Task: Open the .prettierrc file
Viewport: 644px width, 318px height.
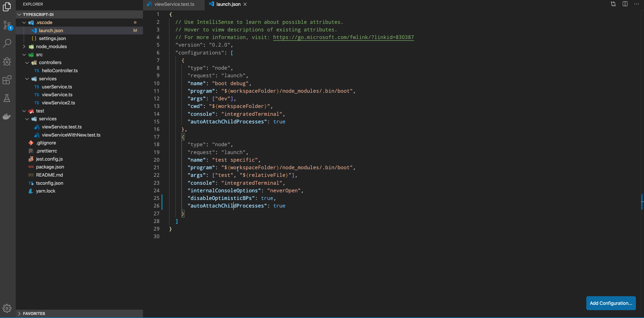Action: [79, 151]
